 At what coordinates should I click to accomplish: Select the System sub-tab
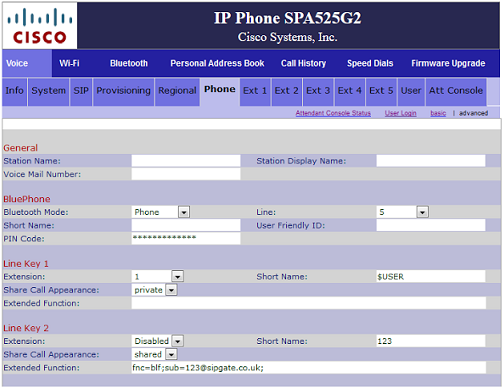(x=49, y=92)
